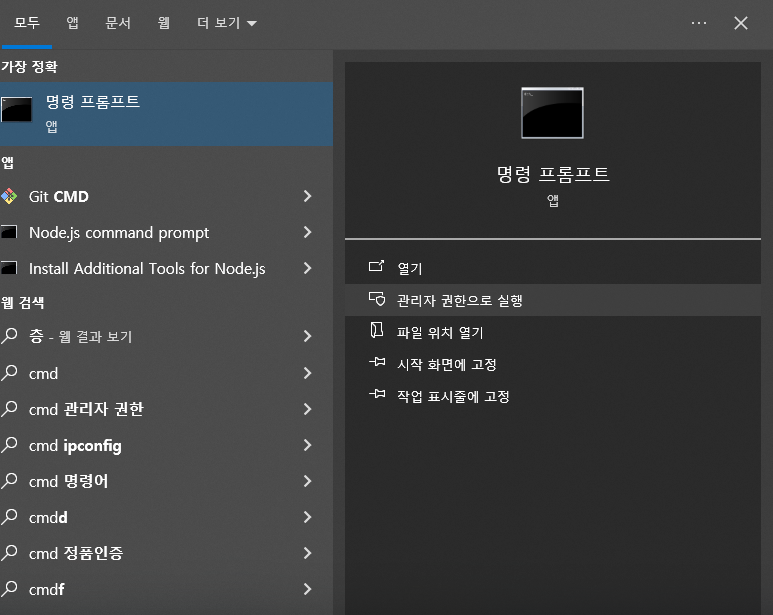The width and height of the screenshot is (773, 615).
Task: Switch to the 문서 tab
Action: pos(118,23)
